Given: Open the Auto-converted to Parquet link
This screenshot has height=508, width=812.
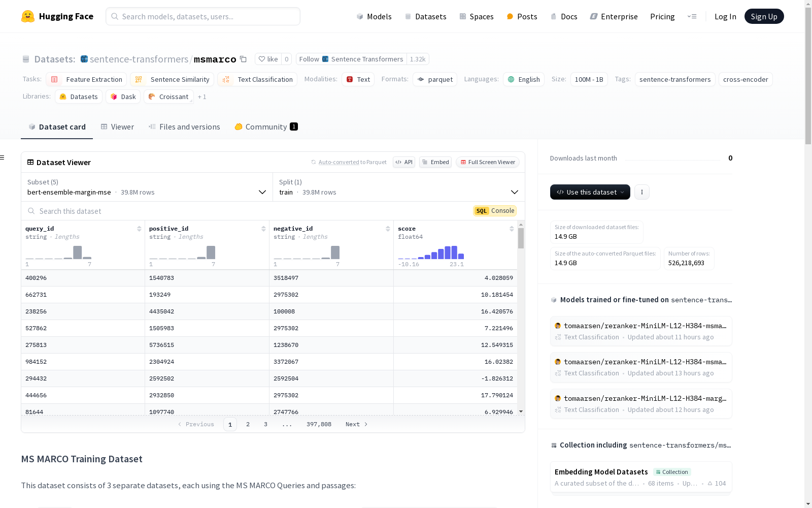Looking at the screenshot, I should 349,162.
